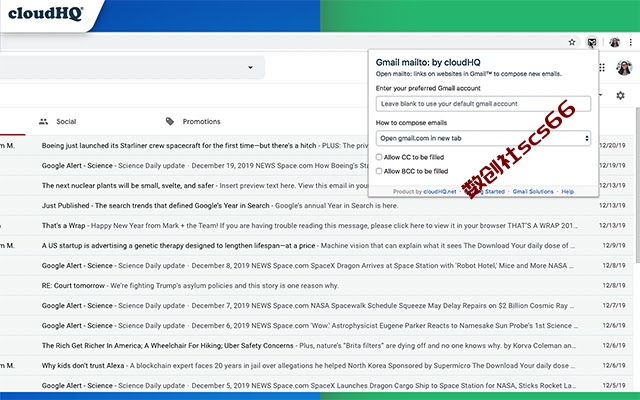Open the Help link in popup
The image size is (640, 400).
point(568,191)
